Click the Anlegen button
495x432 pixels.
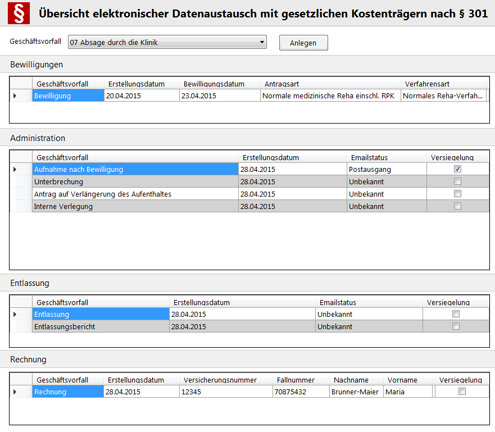tap(303, 43)
